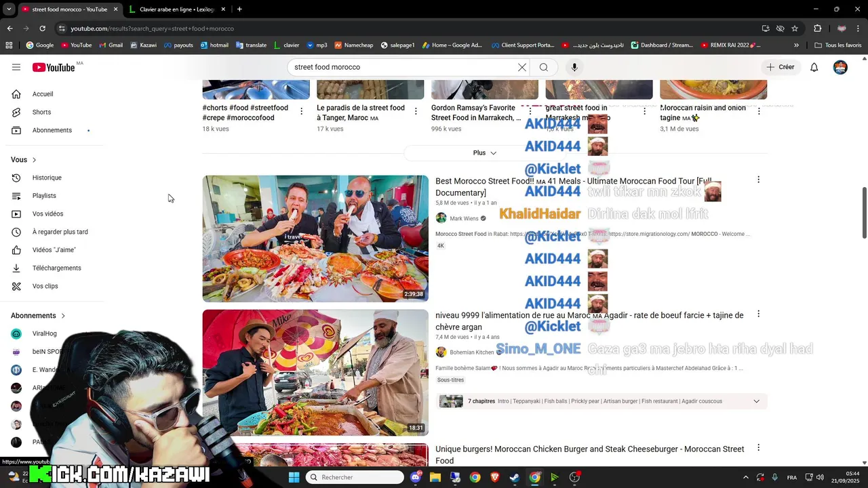
Task: Expand the Vous section chevron
Action: [34, 160]
